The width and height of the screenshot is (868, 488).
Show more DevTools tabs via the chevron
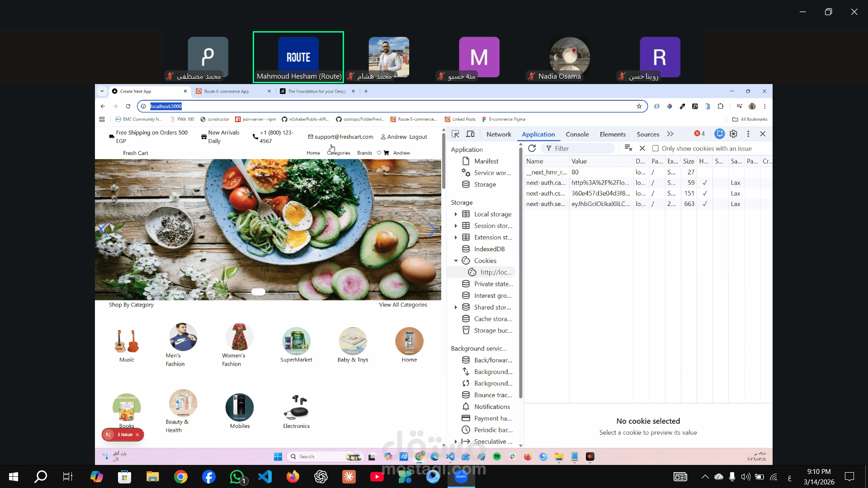click(x=670, y=134)
